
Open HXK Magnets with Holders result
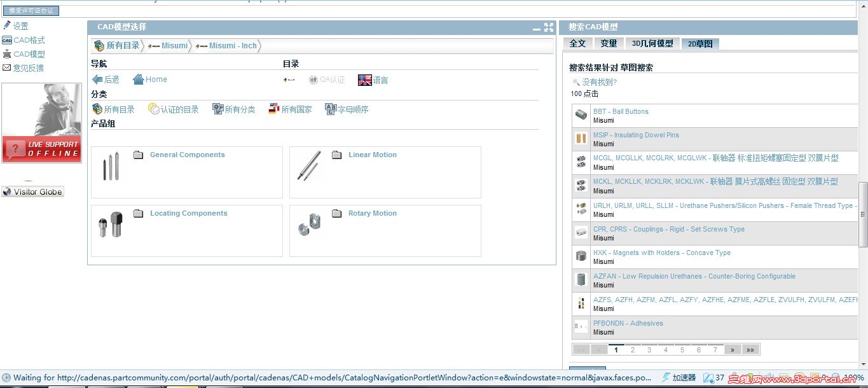point(662,253)
